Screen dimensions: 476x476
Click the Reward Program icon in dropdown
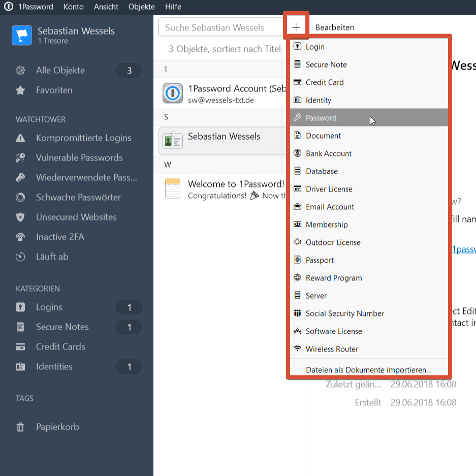tap(298, 277)
